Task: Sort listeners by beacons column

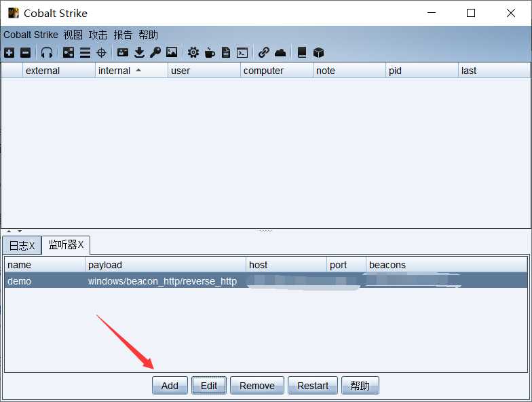Action: [446, 265]
